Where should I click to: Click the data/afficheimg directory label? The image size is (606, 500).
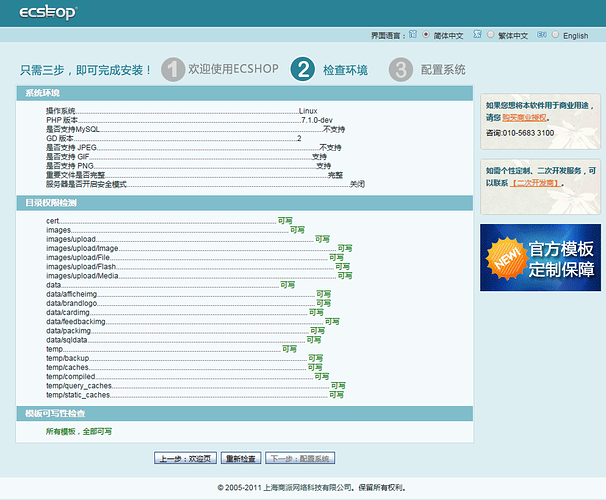click(x=71, y=294)
